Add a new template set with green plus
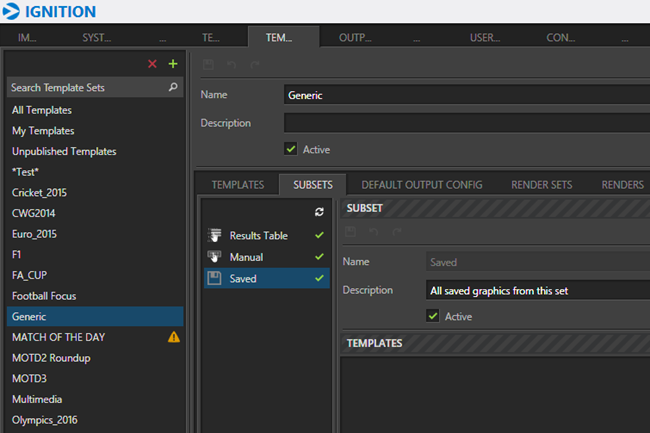The height and width of the screenshot is (433, 650). (x=173, y=64)
